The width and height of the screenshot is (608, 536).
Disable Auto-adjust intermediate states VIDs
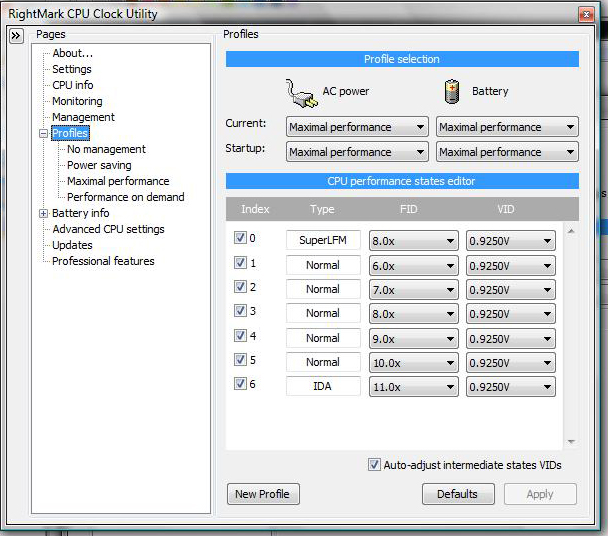[374, 465]
